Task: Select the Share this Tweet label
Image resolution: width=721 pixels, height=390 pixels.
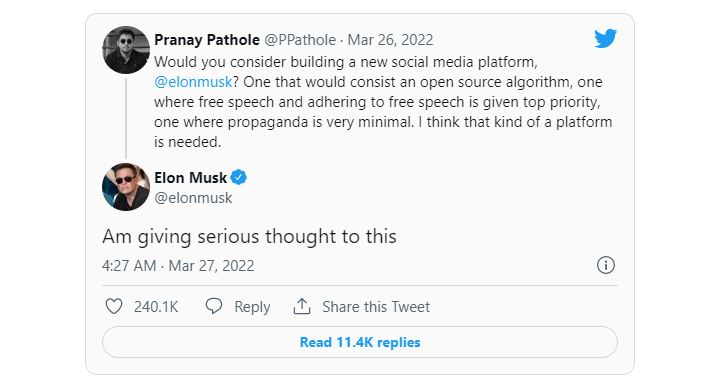Action: pos(376,307)
